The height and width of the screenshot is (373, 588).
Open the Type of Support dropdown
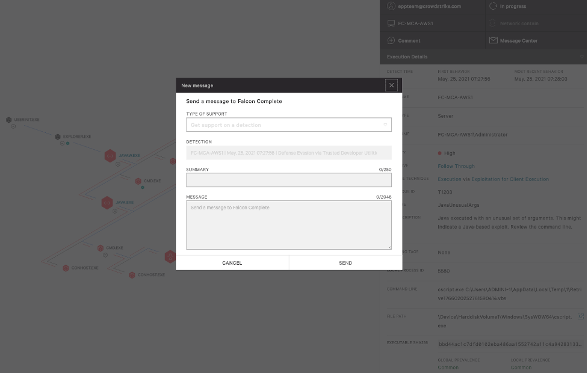[x=289, y=125]
